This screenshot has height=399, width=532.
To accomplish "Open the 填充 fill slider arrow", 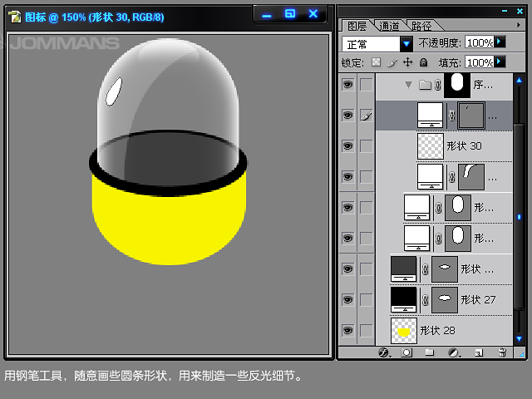I will coord(500,62).
